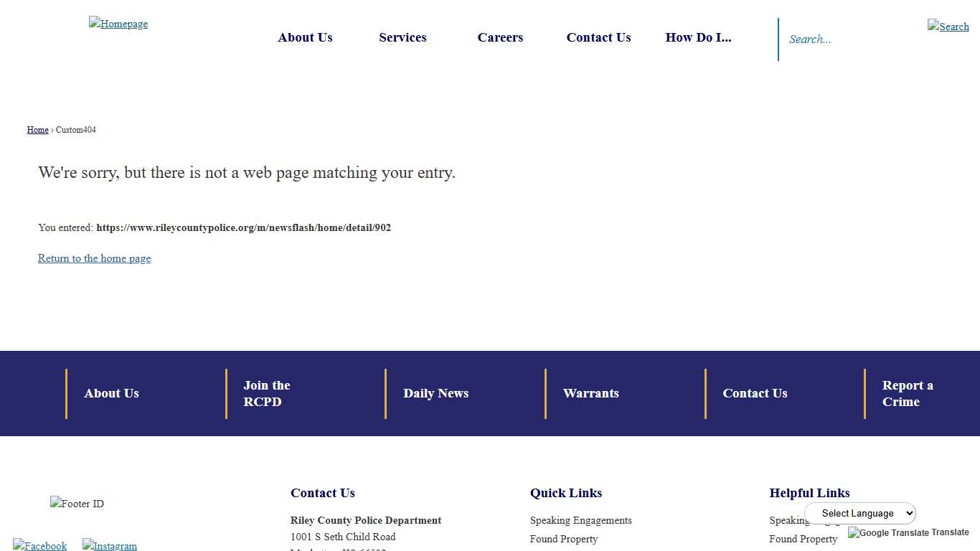Select Report a Crime footer item
This screenshot has height=551, width=980.
pyautogui.click(x=908, y=393)
